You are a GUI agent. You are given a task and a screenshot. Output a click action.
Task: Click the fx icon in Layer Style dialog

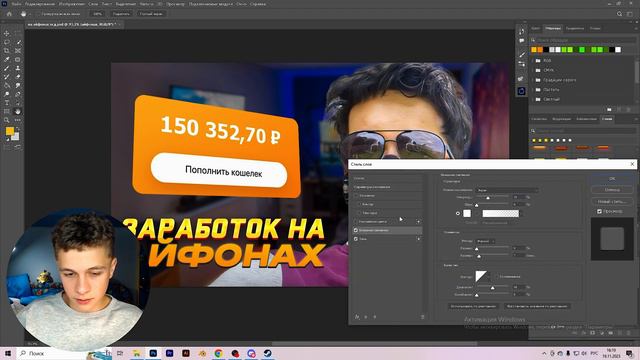click(x=357, y=317)
